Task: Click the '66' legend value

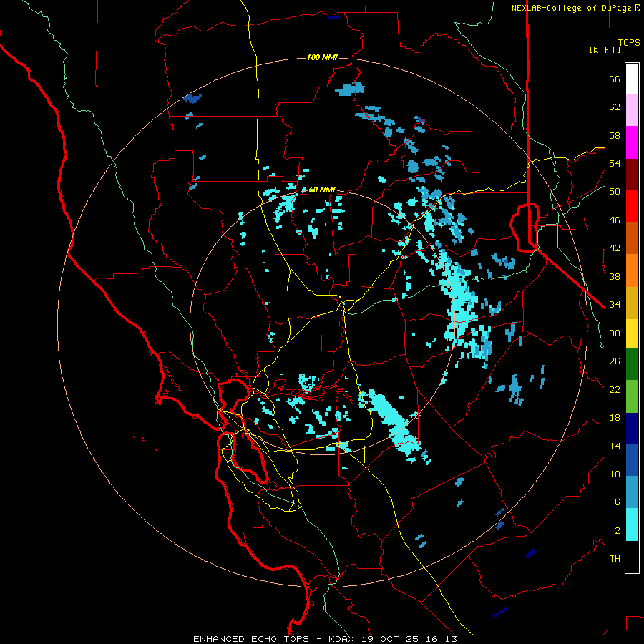Action: (x=615, y=79)
